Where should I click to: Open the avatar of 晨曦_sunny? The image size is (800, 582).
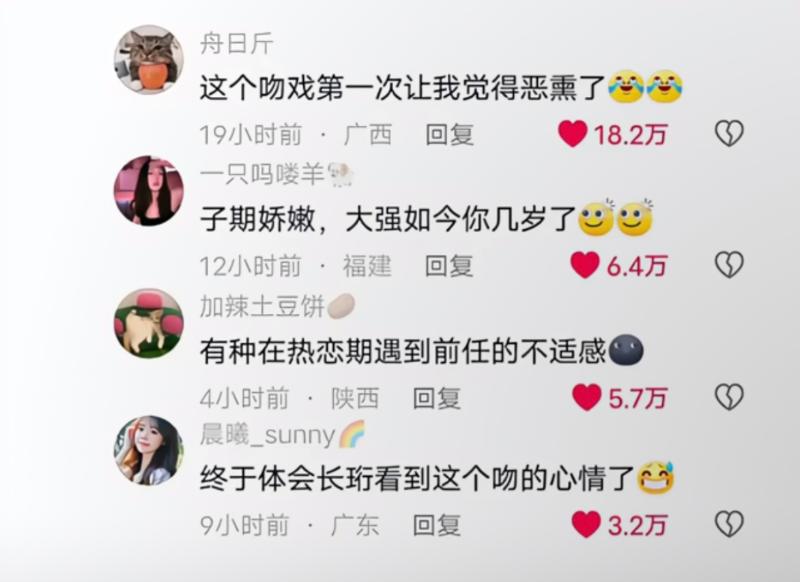[148, 450]
